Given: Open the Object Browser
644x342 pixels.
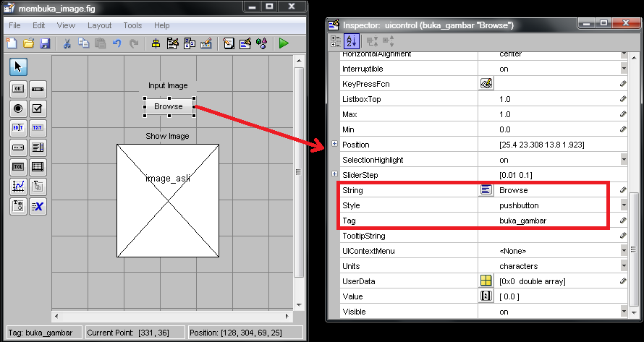Looking at the screenshot, I should coord(262,43).
